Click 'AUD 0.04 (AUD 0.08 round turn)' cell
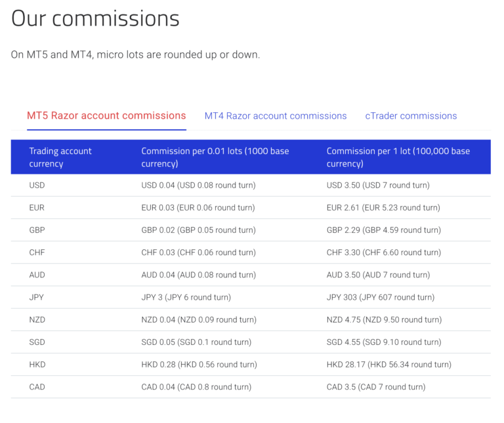The width and height of the screenshot is (504, 423). click(199, 275)
